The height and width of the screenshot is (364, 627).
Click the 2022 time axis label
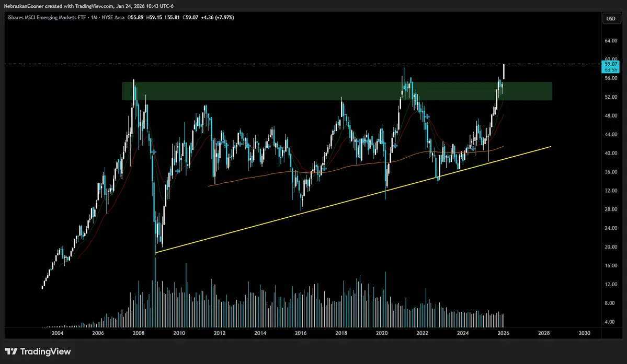pyautogui.click(x=422, y=333)
